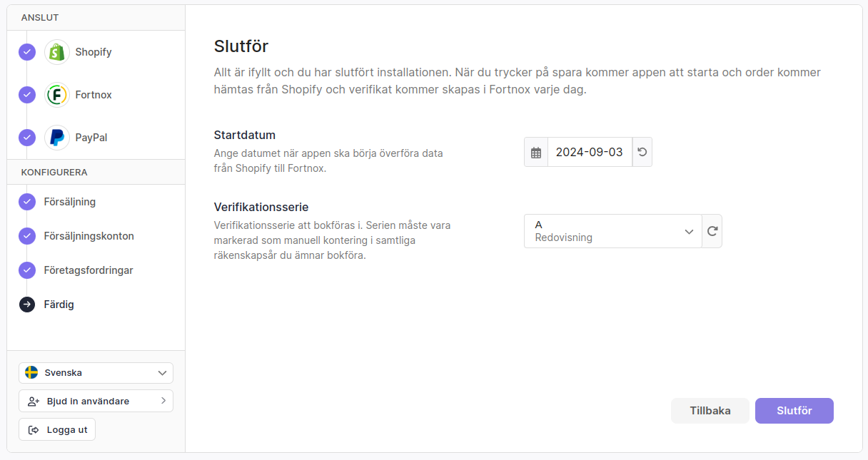This screenshot has width=868, height=460.
Task: Click the PayPal logo icon
Action: [57, 138]
